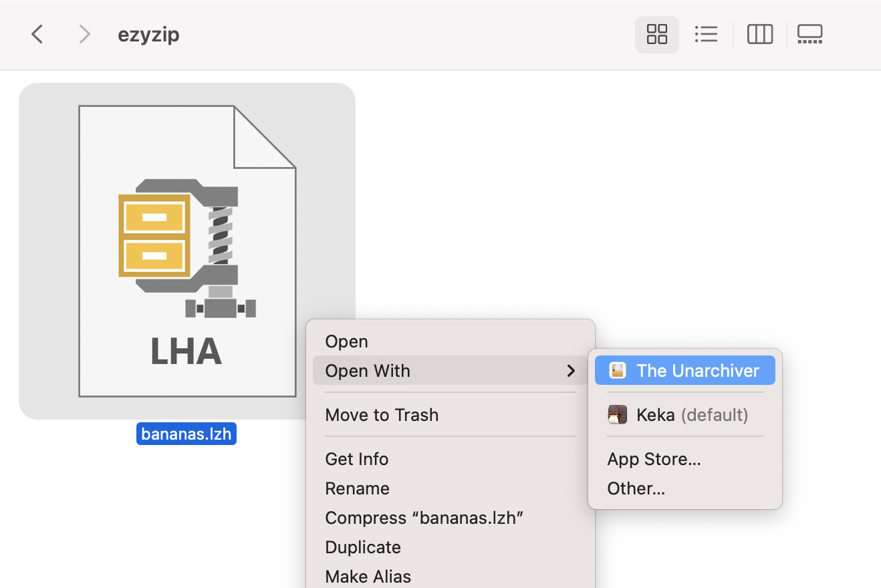Image resolution: width=881 pixels, height=588 pixels.
Task: Select Open from the context menu
Action: coord(346,341)
